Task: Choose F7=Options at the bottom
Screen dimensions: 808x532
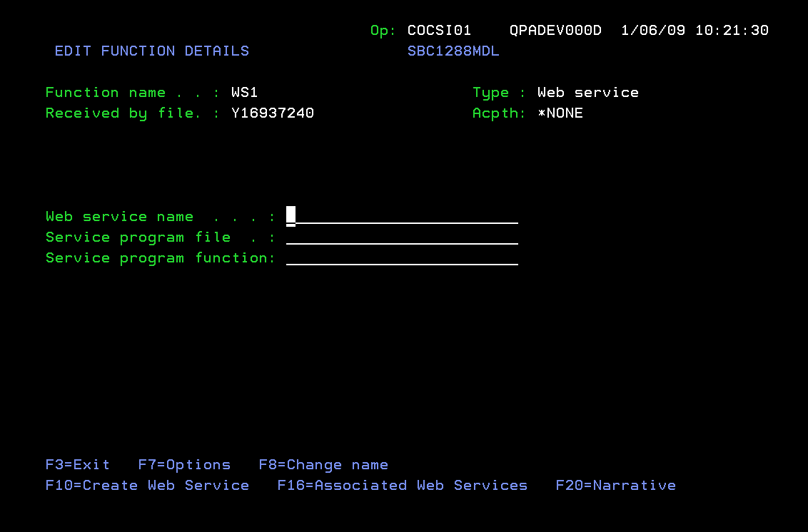Action: pos(184,464)
